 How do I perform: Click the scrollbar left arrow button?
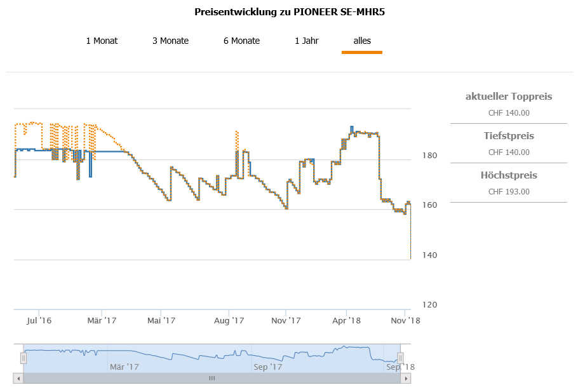18,378
